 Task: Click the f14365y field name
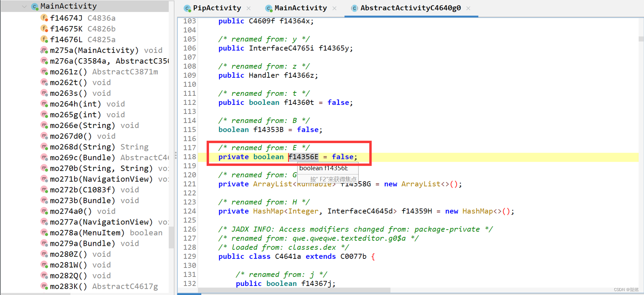click(334, 48)
